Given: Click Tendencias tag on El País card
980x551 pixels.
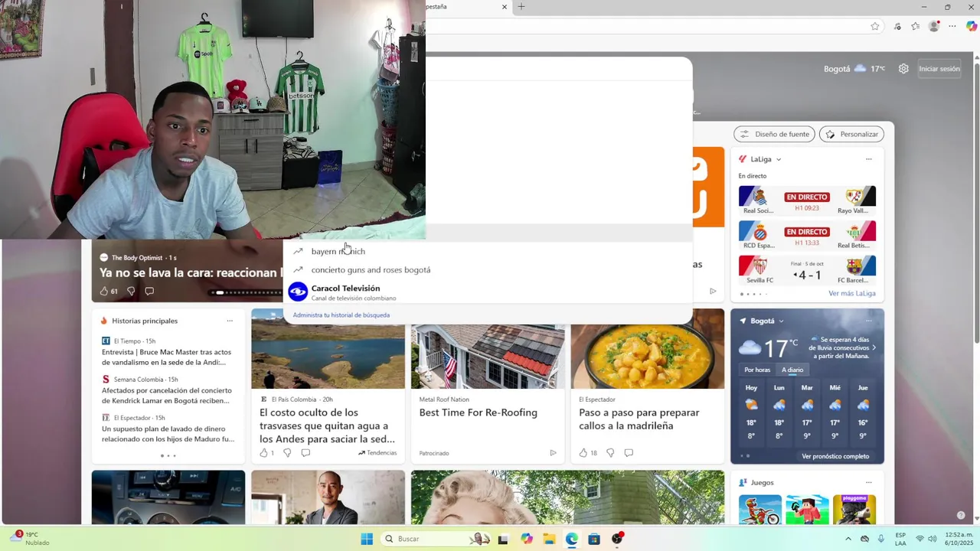Looking at the screenshot, I should click(x=377, y=453).
